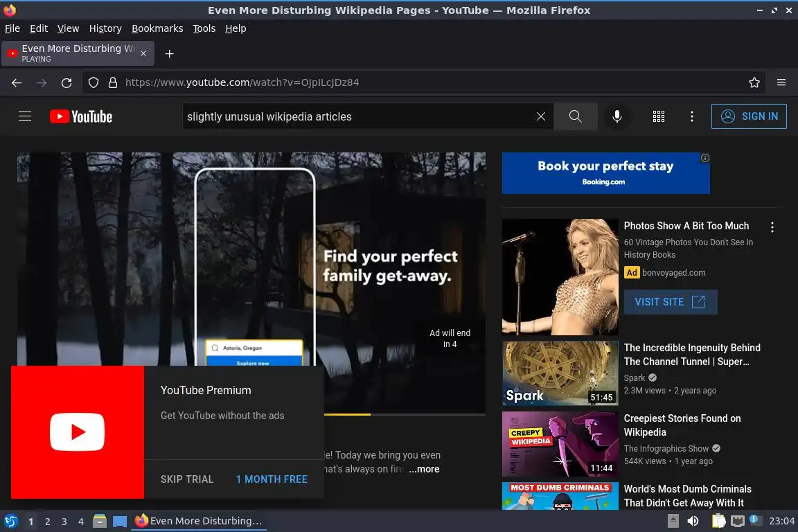Open the Channel Tunnel video thumbnail
This screenshot has height=532, width=798.
coord(560,373)
